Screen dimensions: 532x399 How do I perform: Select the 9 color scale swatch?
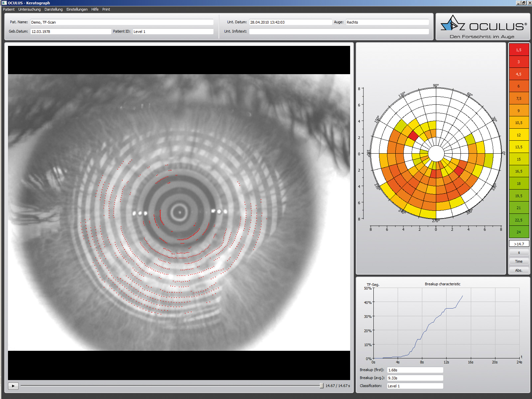point(519,111)
